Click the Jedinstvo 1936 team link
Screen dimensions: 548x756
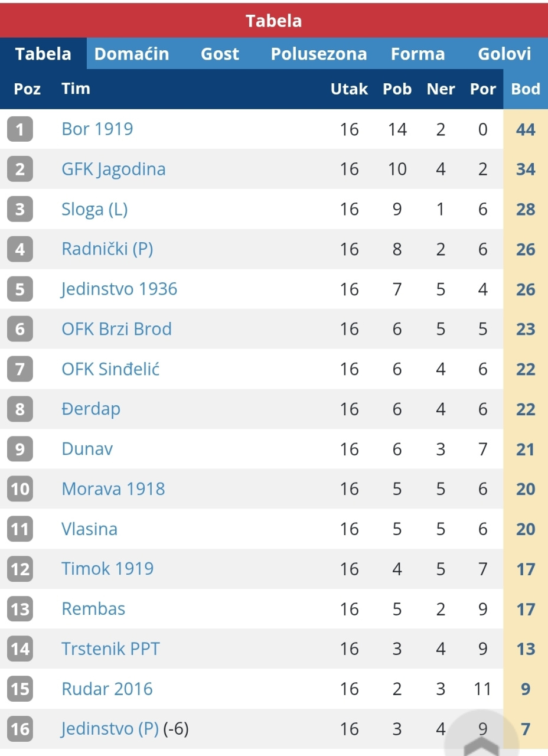119,289
